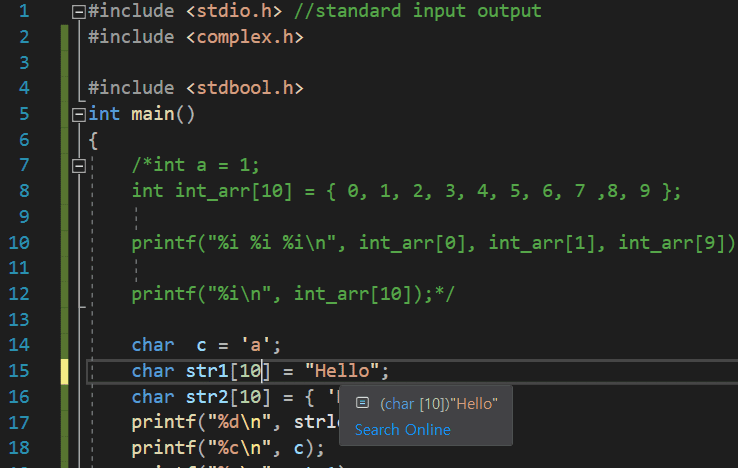Click the char keyword on line 16
This screenshot has height=468, width=738.
[x=152, y=397]
